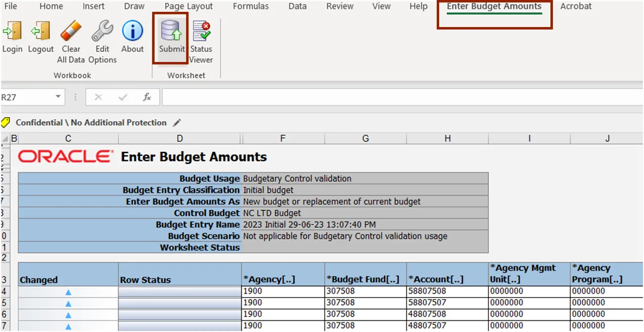Screen dimensions: 644x332
Task: Click the About info icon
Action: (132, 32)
